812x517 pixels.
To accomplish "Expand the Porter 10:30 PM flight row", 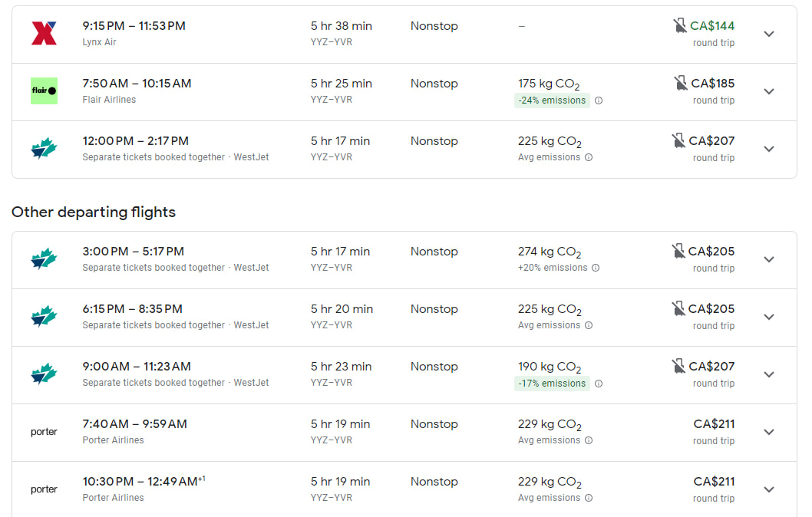I will tap(768, 489).
